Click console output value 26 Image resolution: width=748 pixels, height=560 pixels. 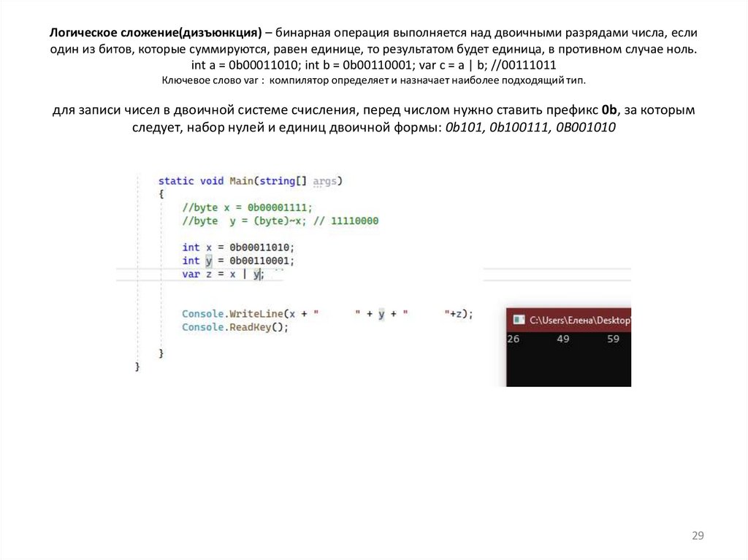[x=514, y=339]
